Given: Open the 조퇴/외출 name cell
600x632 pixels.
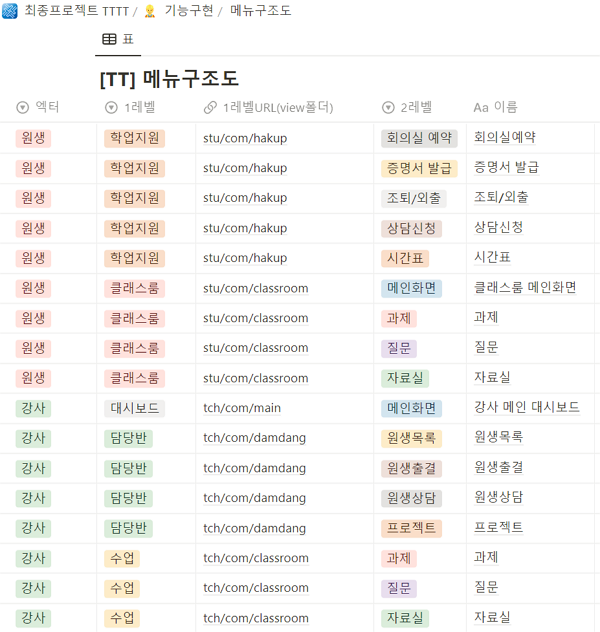Looking at the screenshot, I should coord(501,197).
